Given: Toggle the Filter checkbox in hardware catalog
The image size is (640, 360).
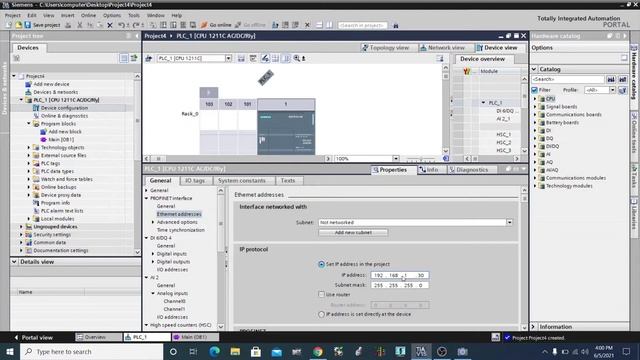Looking at the screenshot, I should 535,90.
